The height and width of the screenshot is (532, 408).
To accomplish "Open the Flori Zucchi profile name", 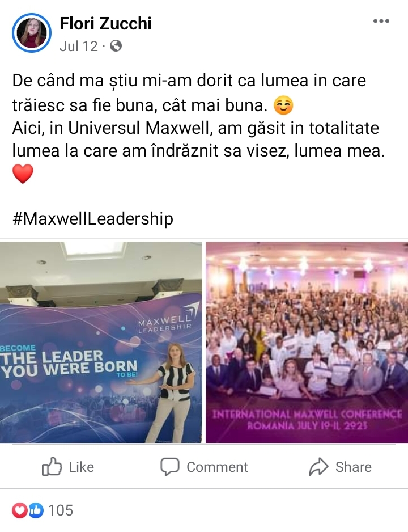I will (x=105, y=23).
